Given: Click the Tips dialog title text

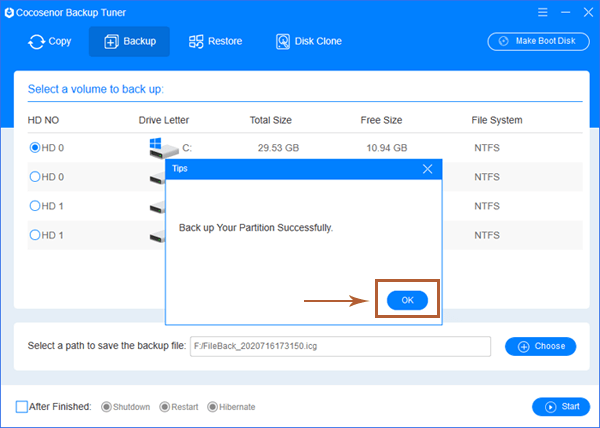Looking at the screenshot, I should (179, 169).
